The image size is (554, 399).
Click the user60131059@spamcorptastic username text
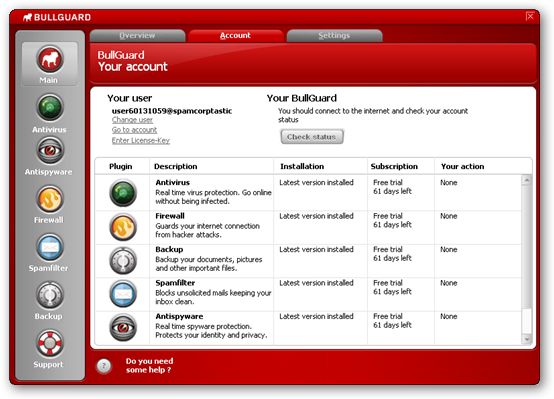[x=172, y=111]
